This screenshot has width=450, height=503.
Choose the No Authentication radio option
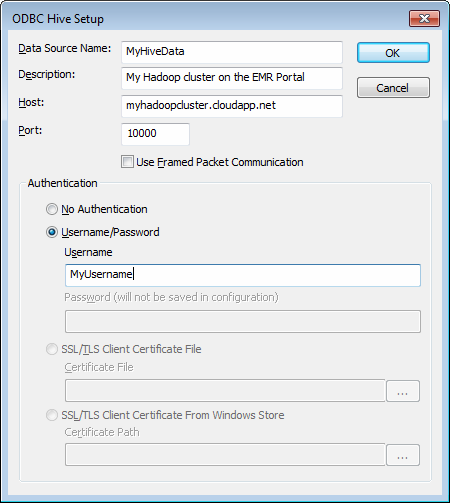coord(52,209)
